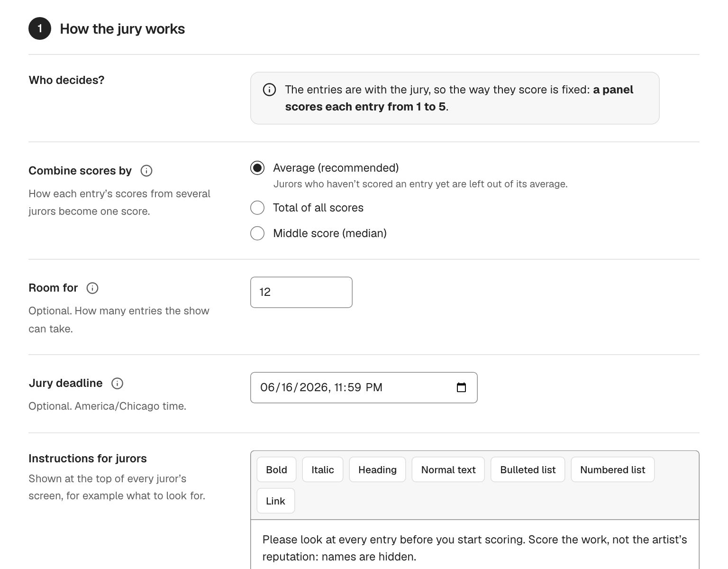Click the Room for number field

pos(301,292)
